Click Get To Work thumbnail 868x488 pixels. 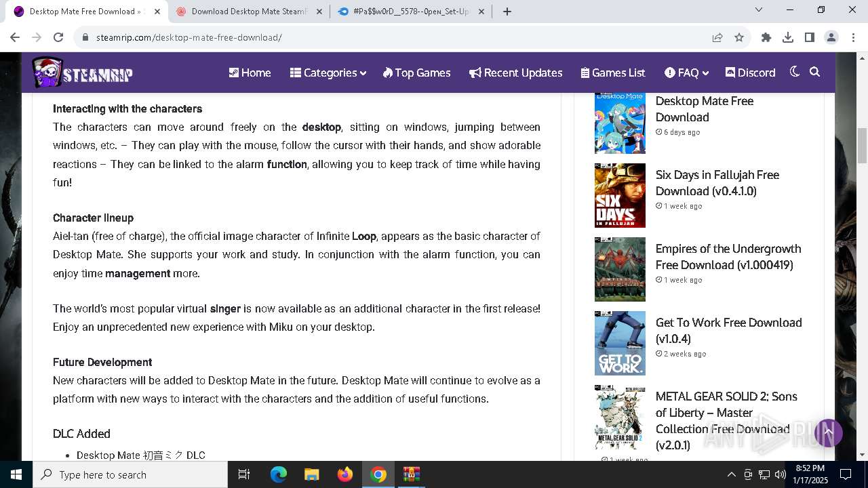click(x=620, y=343)
